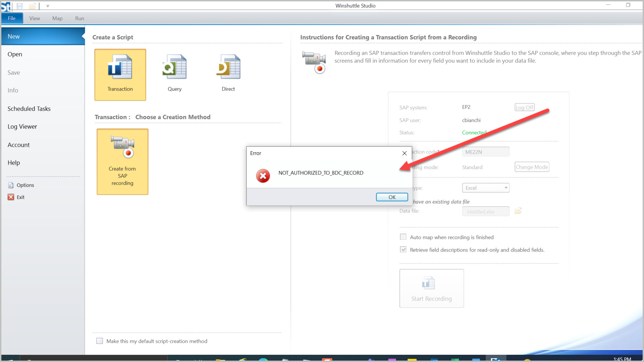The height and width of the screenshot is (362, 644).
Task: Click the recording mode value Standard
Action: point(472,167)
